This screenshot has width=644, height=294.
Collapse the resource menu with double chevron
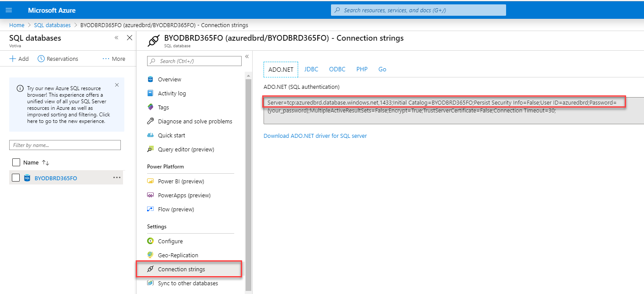click(246, 56)
